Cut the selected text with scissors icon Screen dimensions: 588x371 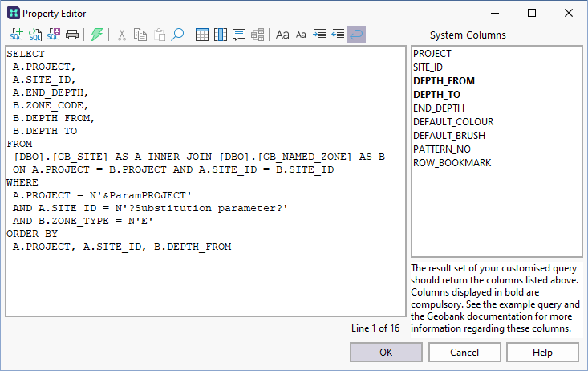[x=121, y=35]
